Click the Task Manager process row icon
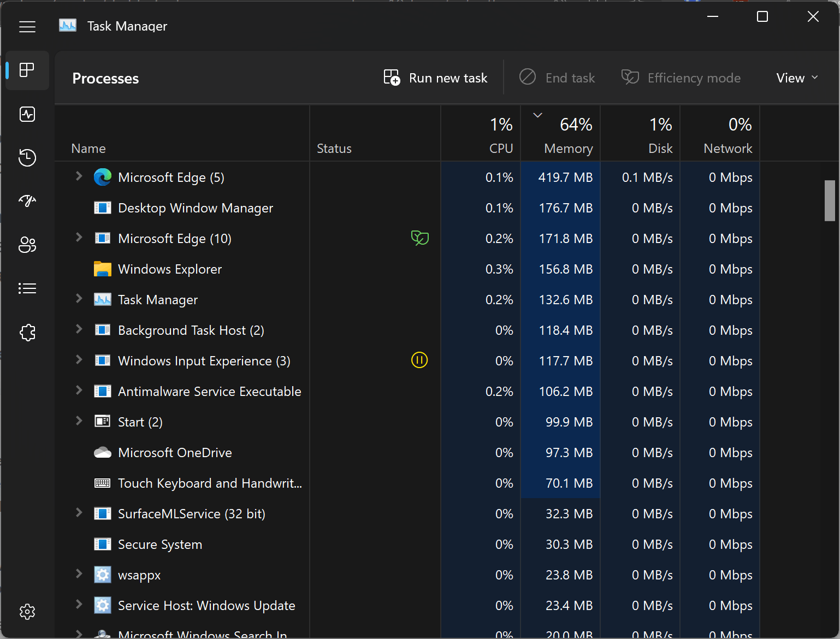840x639 pixels. tap(103, 299)
